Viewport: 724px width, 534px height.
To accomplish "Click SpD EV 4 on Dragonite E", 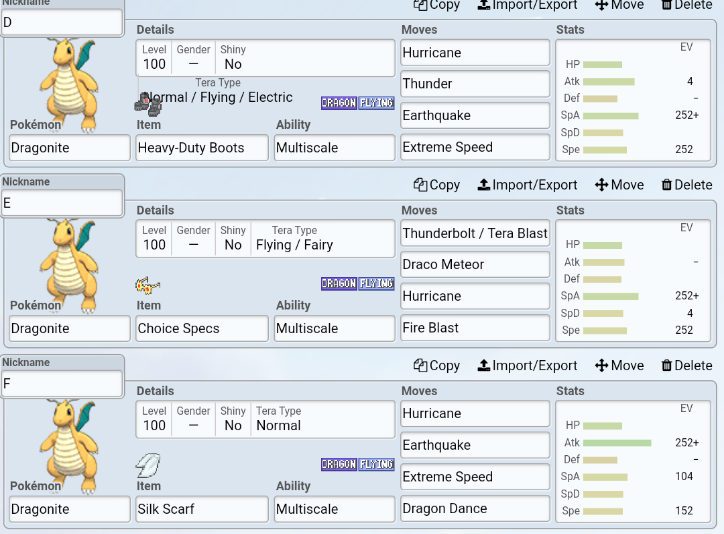I will pos(690,313).
